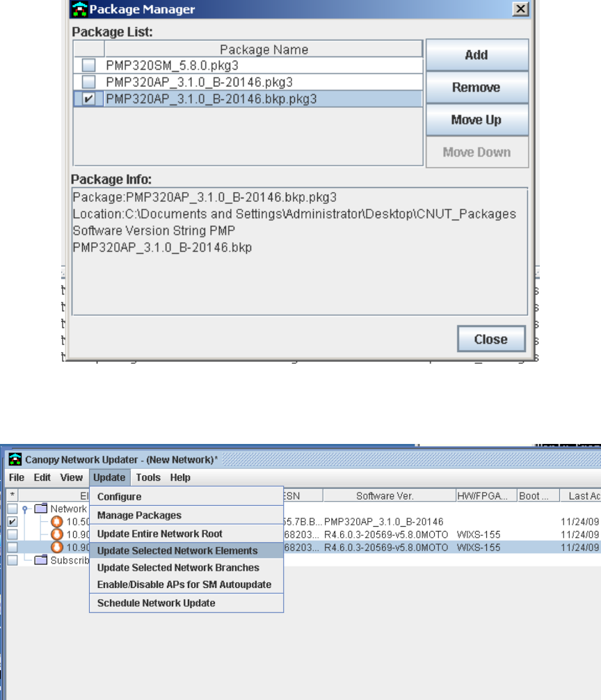Toggle checkbox of row with ESN 55.7B.B
Viewport: 601px width, 700px height.
tap(13, 521)
